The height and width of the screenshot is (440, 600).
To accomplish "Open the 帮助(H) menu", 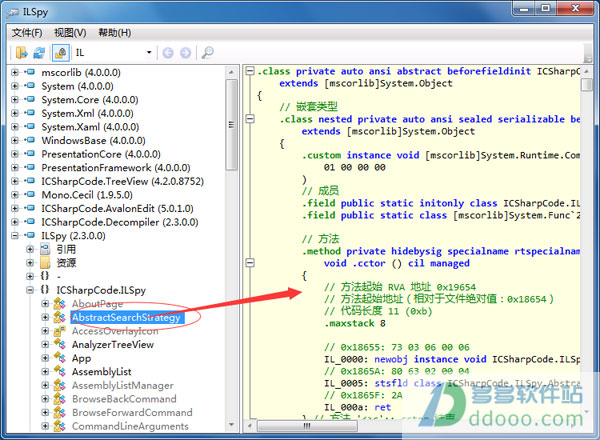I will [x=114, y=33].
